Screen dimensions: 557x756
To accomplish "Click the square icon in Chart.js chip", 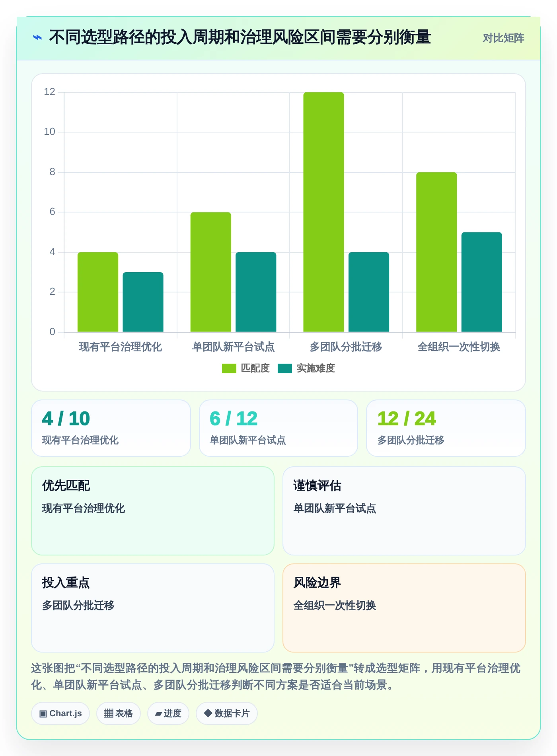I will [43, 714].
